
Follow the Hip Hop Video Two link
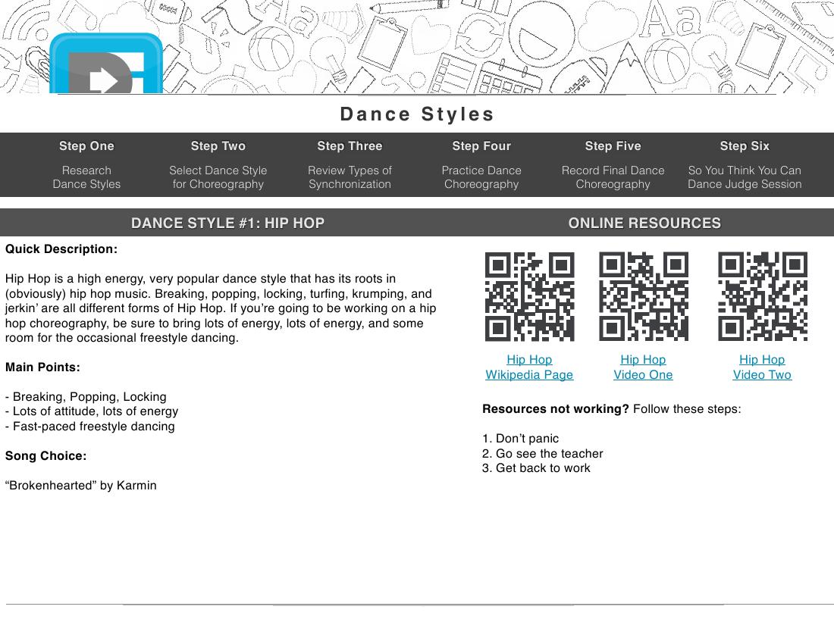click(762, 367)
